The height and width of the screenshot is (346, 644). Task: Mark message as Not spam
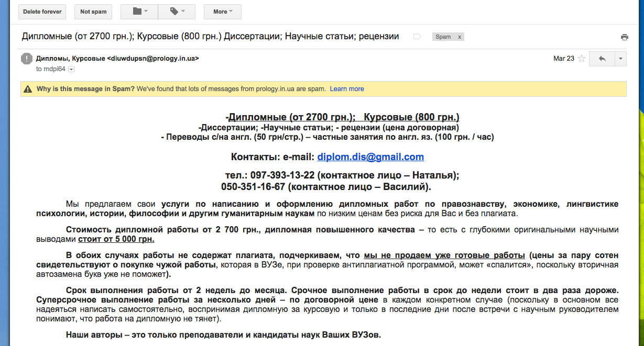point(93,12)
